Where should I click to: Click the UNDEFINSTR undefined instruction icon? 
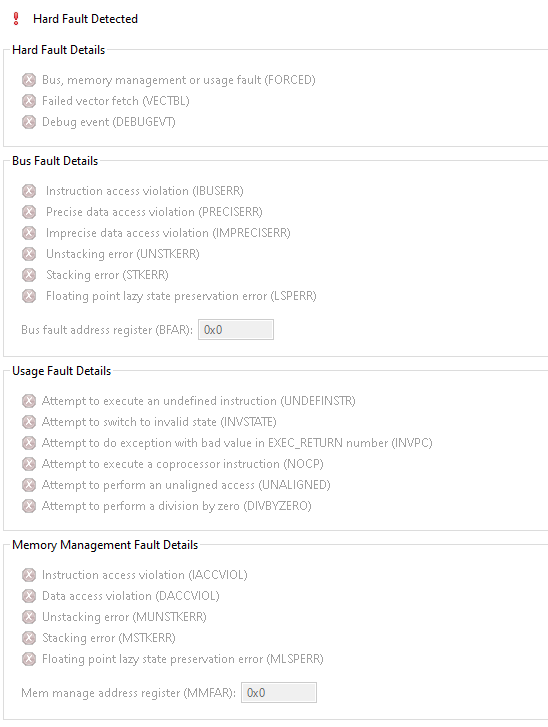coord(29,401)
